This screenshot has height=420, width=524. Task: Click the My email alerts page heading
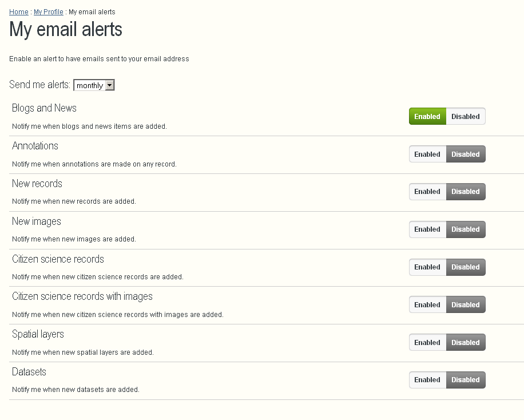(66, 30)
